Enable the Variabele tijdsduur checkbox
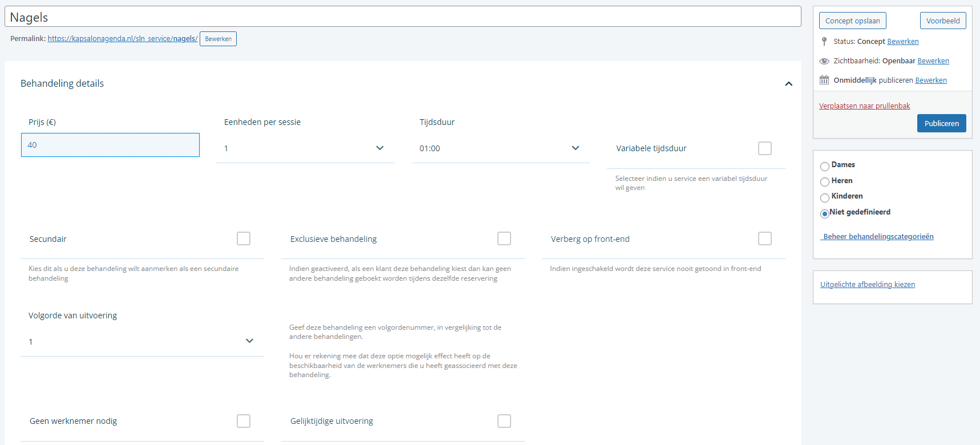The height and width of the screenshot is (445, 980). click(764, 148)
